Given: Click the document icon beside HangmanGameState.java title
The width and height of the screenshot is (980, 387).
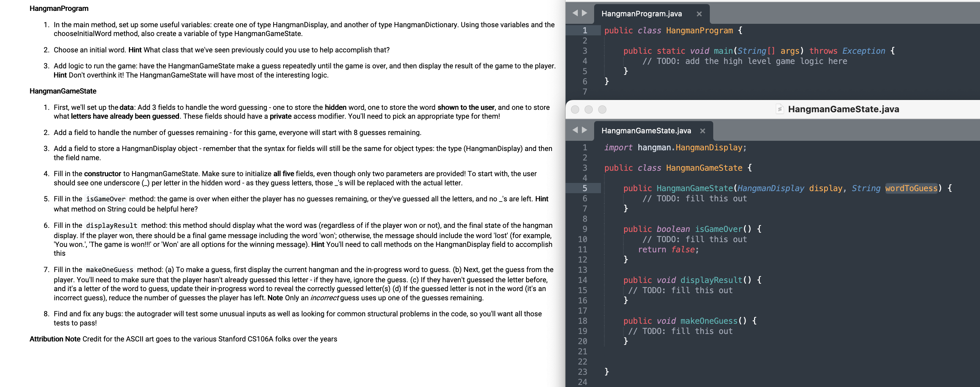Looking at the screenshot, I should [x=780, y=109].
